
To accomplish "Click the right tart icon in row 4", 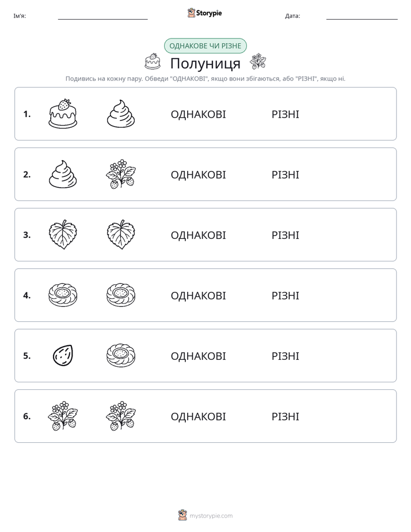I will pyautogui.click(x=121, y=295).
